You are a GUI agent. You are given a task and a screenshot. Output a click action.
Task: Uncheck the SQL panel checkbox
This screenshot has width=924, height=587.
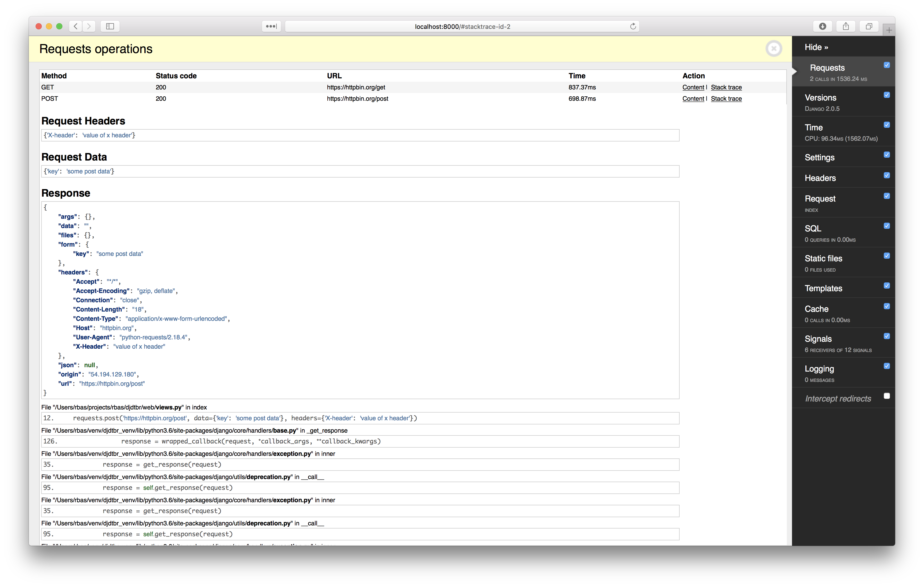(x=887, y=226)
